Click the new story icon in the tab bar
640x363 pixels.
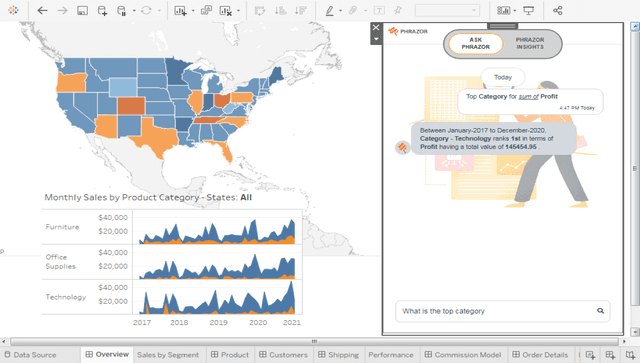(x=630, y=355)
